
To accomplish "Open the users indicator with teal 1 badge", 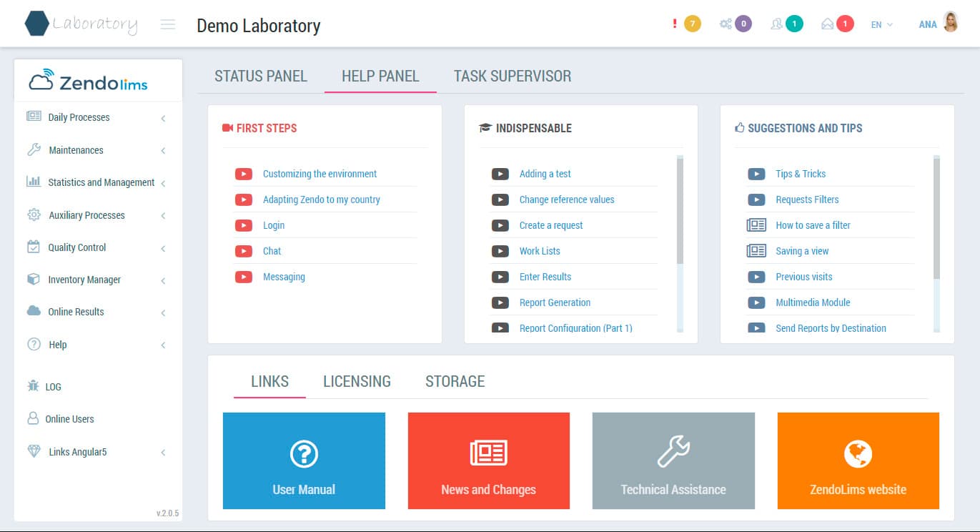I will (794, 24).
